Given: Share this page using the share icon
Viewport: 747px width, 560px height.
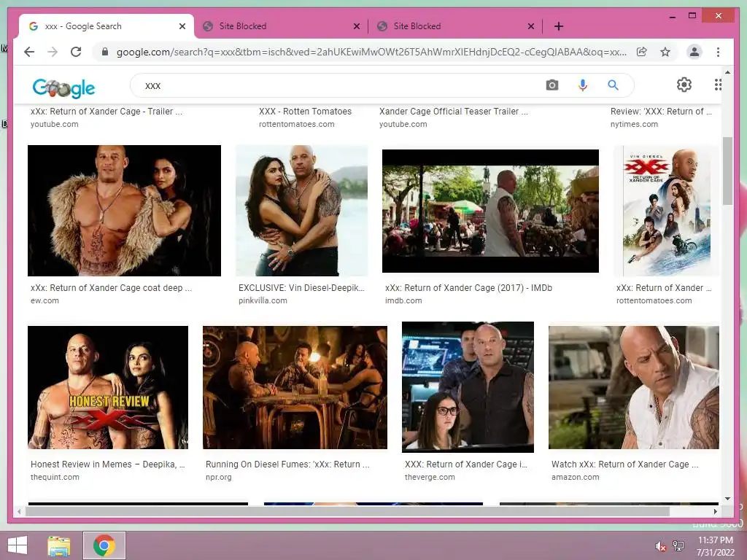Looking at the screenshot, I should 642,52.
